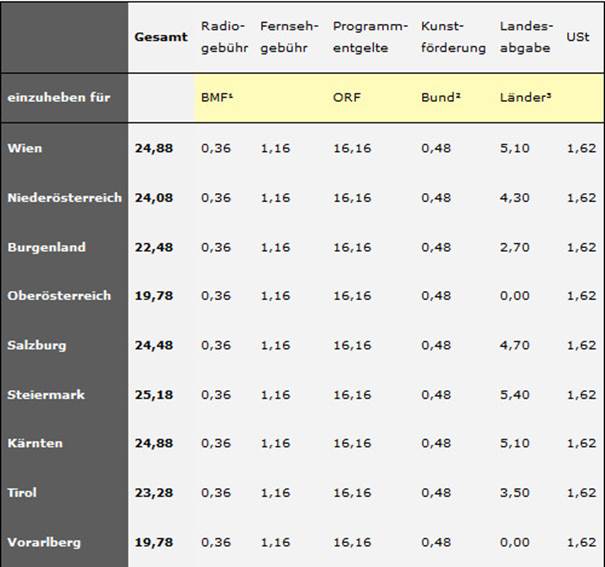Viewport: 605px width, 567px height.
Task: Select the Landesabgabe column header
Action: coord(525,36)
